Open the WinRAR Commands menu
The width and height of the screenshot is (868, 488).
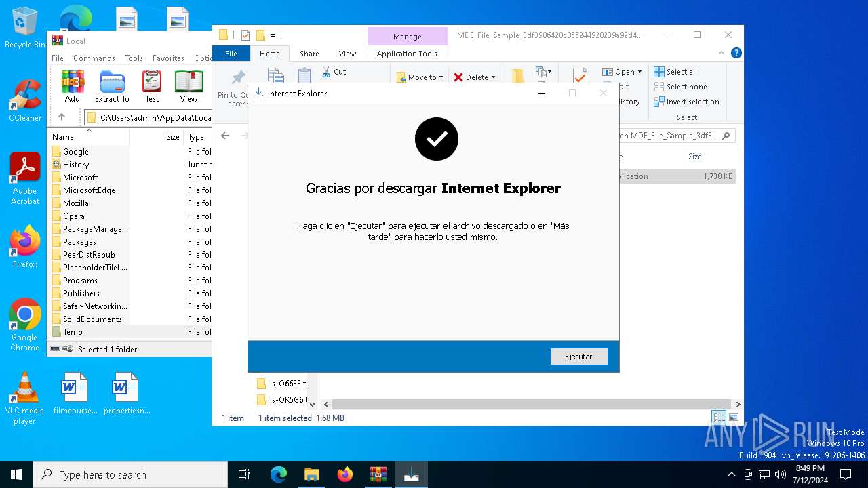(x=94, y=58)
